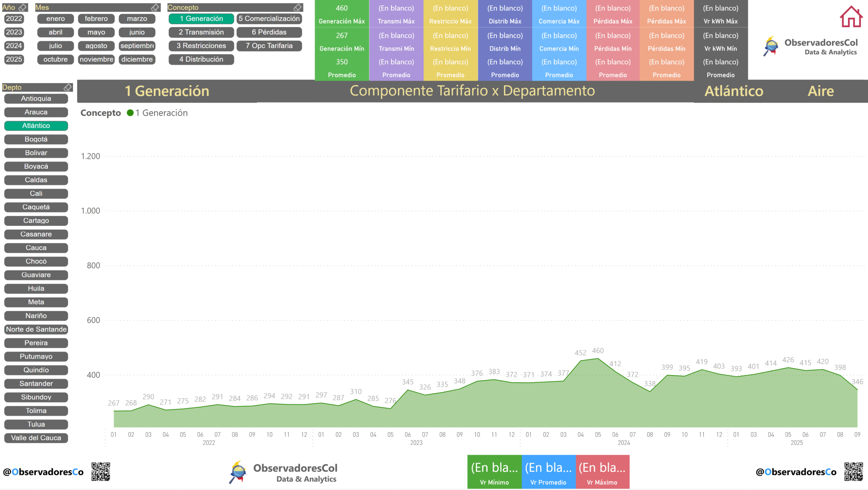This screenshot has width=868, height=490.
Task: Toggle the 2 Transmisión concept filter
Action: tap(201, 32)
